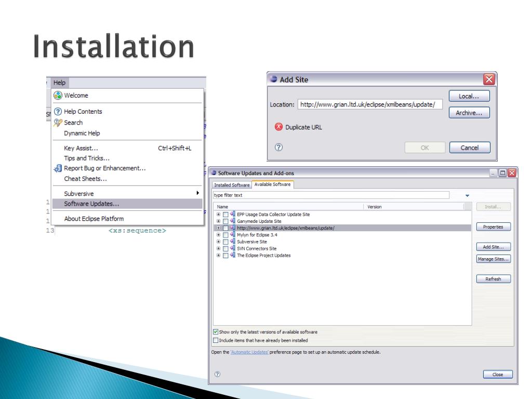Expand the Subversive Site tree node
This screenshot has height=399, width=532.
click(x=219, y=242)
